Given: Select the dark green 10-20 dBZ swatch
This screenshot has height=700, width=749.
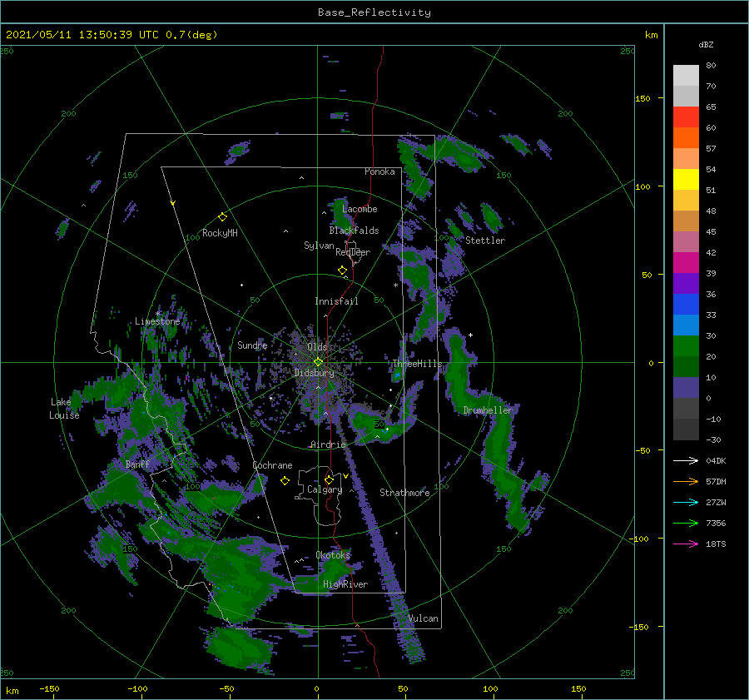Looking at the screenshot, I should [686, 366].
